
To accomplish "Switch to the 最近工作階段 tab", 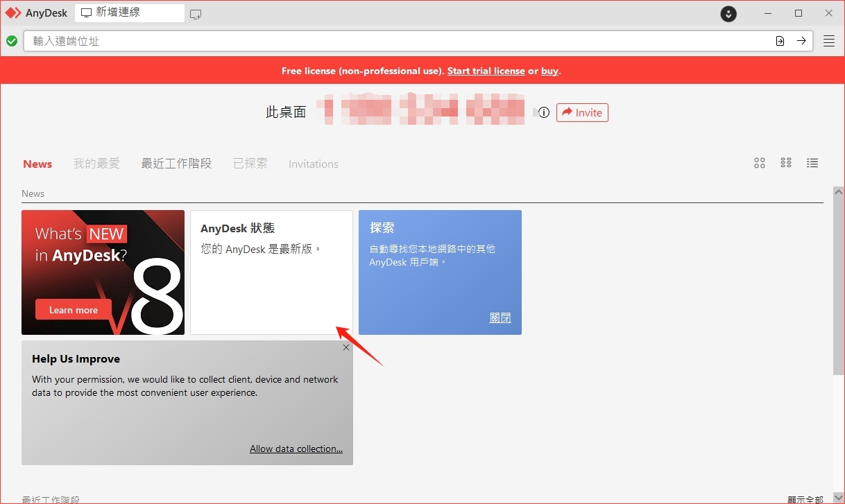I will click(176, 164).
